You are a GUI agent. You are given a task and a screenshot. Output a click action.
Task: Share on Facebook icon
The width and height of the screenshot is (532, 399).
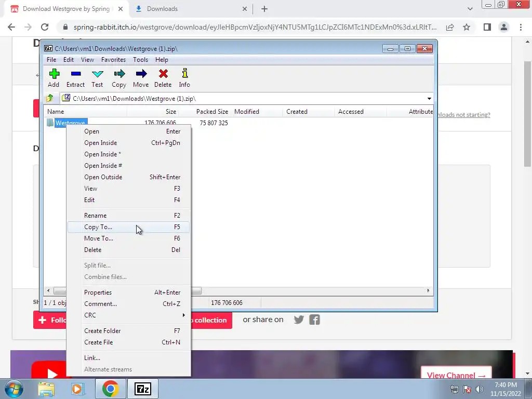point(314,320)
